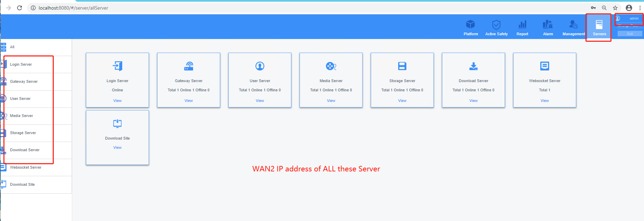
Task: Click View link on Websocket Server card
Action: click(545, 101)
